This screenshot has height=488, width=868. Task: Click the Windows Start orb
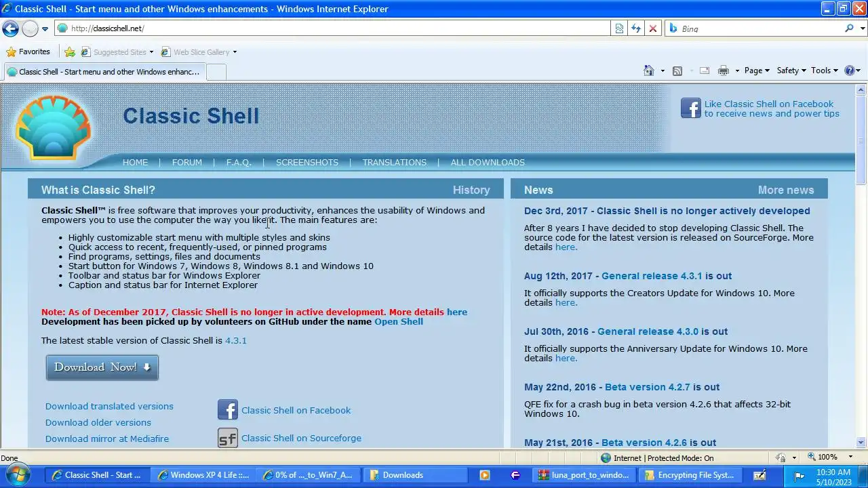pyautogui.click(x=18, y=474)
